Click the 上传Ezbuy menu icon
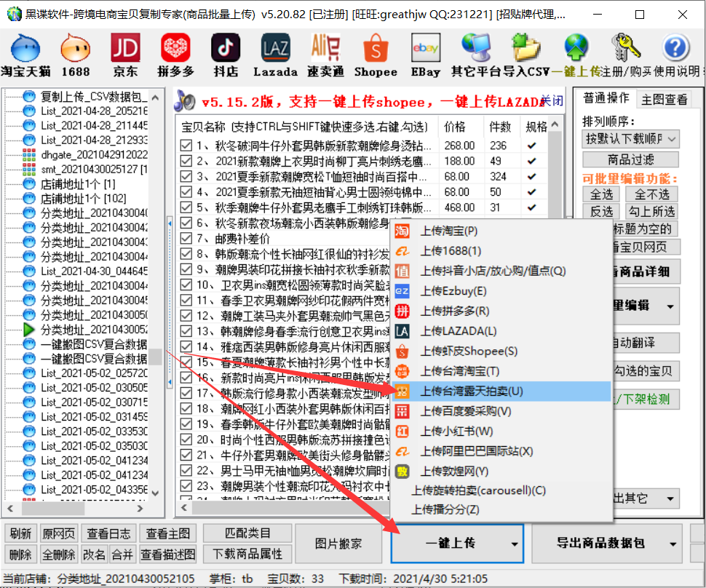Viewport: 706px width, 588px height. pyautogui.click(x=402, y=291)
